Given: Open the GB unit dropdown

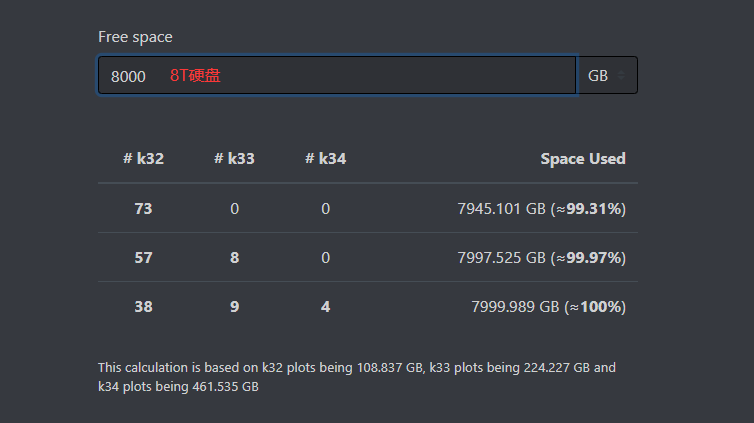Looking at the screenshot, I should [x=606, y=76].
